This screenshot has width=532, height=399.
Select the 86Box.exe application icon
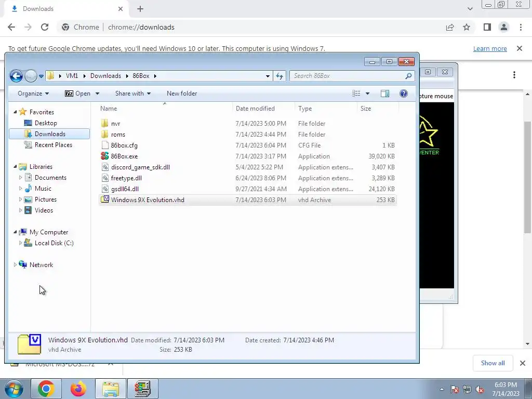[105, 156]
